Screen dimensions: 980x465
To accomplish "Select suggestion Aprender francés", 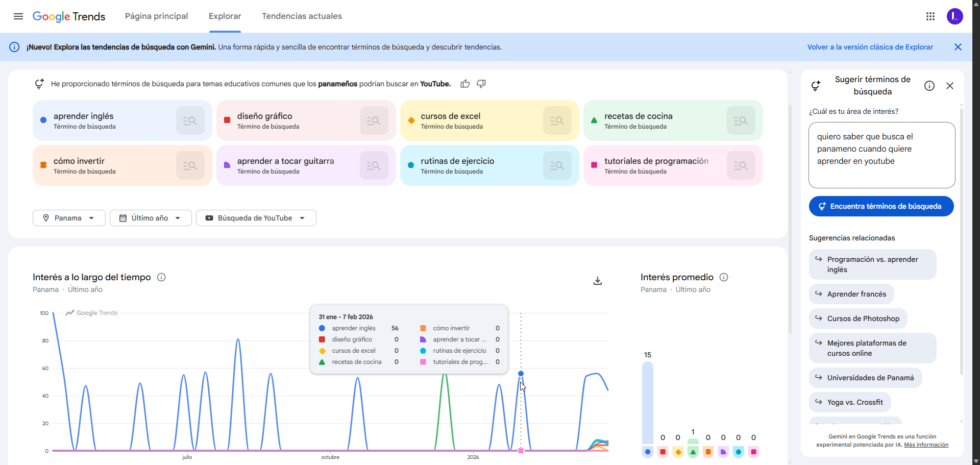I will click(x=851, y=294).
